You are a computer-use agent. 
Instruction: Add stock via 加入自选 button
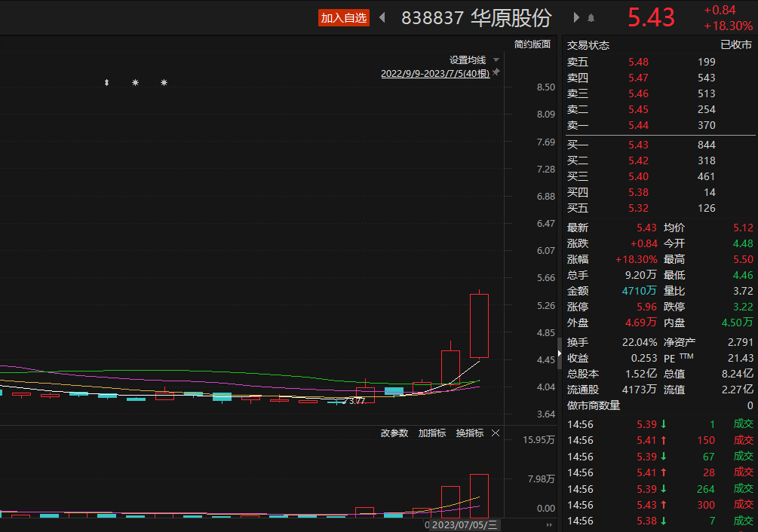(344, 18)
